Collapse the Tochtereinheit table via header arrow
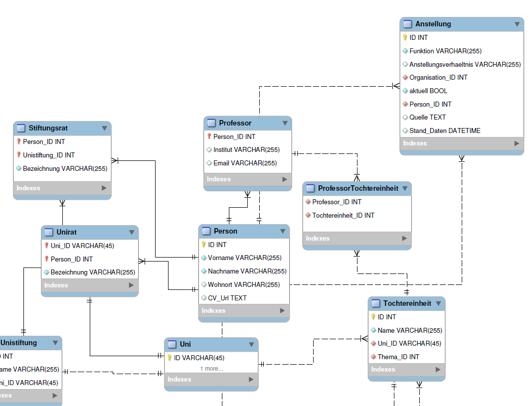 [x=438, y=303]
